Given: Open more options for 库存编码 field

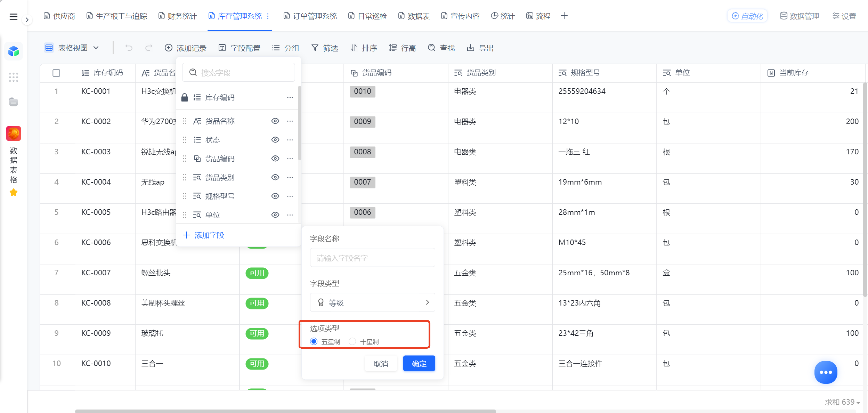Looking at the screenshot, I should pyautogui.click(x=290, y=98).
